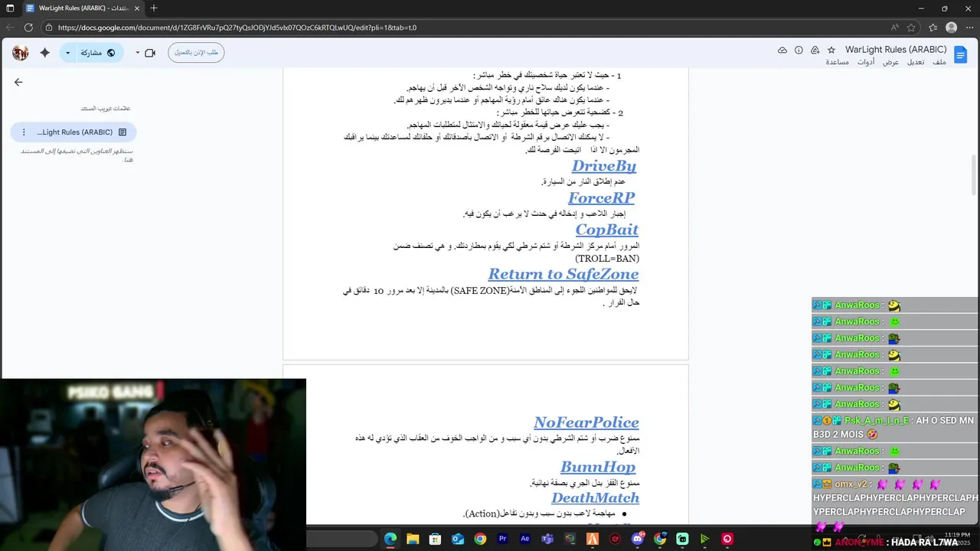Star the WarLight Rules document
This screenshot has width=980, height=551.
[831, 50]
